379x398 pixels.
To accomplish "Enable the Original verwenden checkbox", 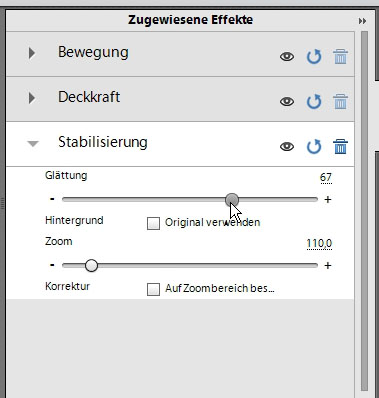I will pyautogui.click(x=153, y=223).
